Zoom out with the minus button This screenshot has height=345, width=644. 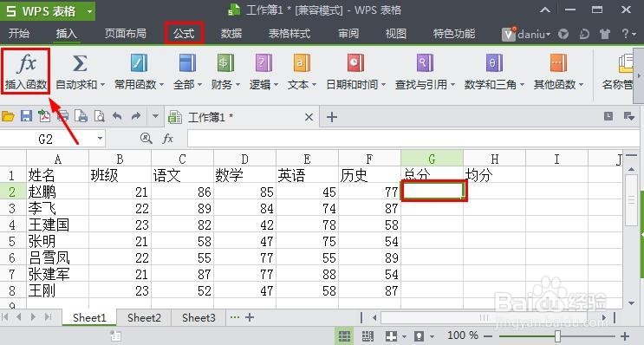coord(488,336)
